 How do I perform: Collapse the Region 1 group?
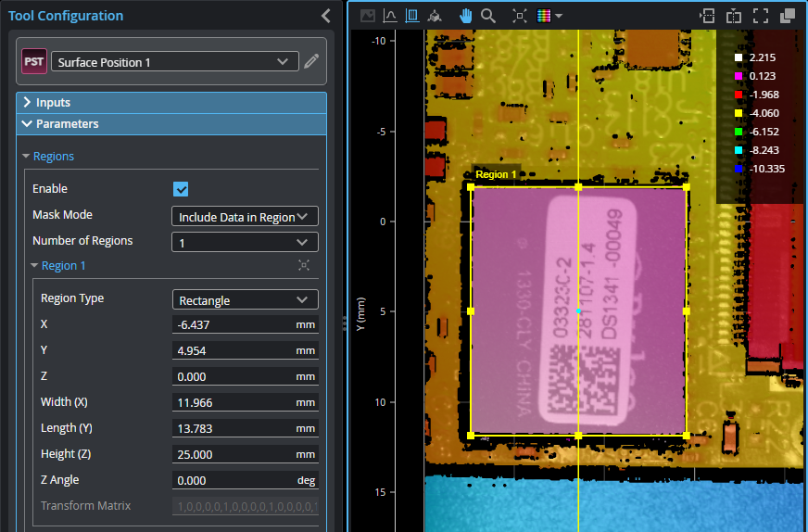click(x=34, y=266)
